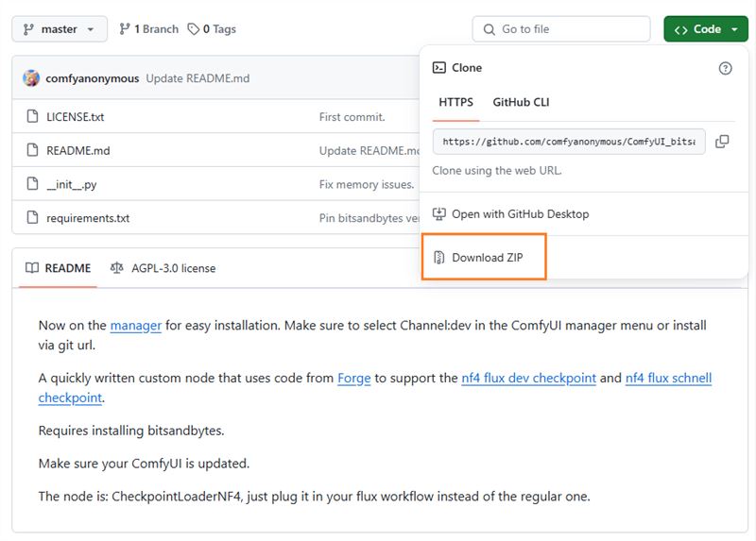Focus the Go to file search field
The image size is (756, 541).
pos(561,29)
